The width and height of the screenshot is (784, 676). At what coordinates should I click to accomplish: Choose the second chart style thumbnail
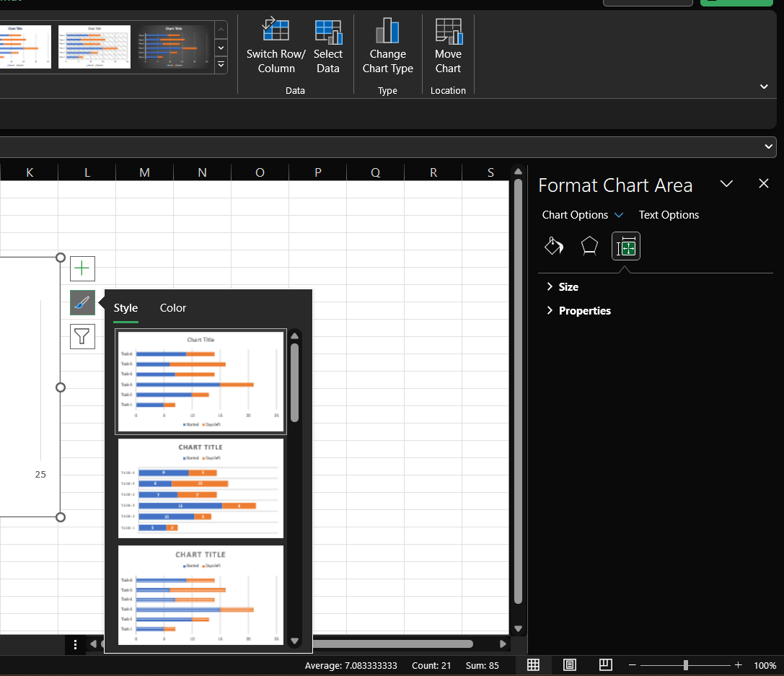(x=201, y=488)
